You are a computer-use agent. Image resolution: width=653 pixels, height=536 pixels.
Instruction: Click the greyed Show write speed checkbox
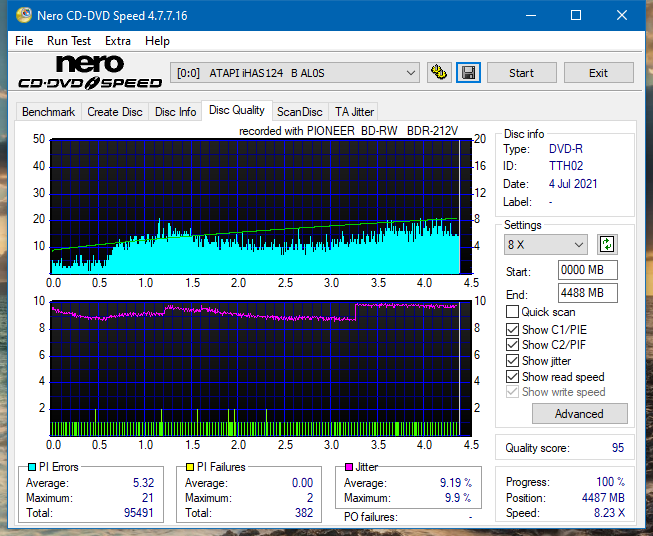pos(512,392)
